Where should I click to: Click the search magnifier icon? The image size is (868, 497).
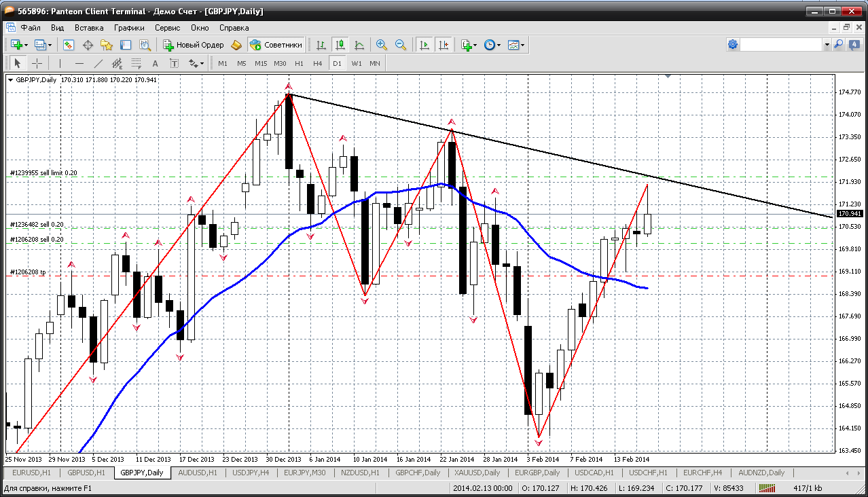(x=839, y=45)
